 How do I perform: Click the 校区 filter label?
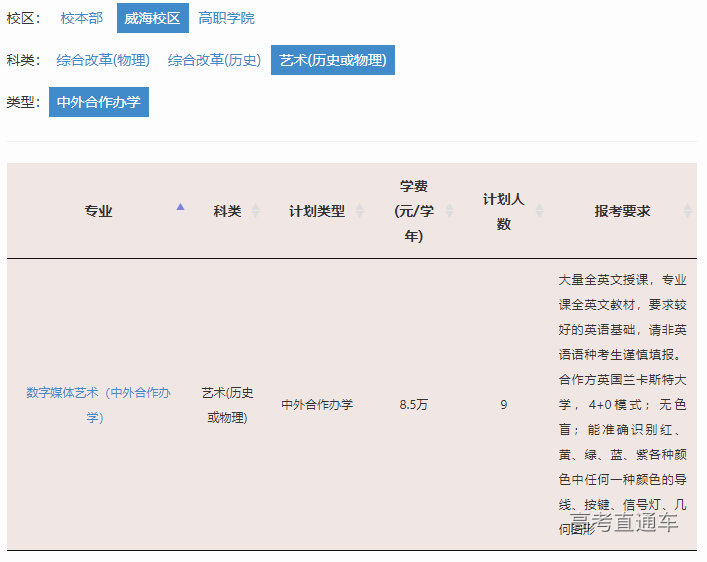23,18
